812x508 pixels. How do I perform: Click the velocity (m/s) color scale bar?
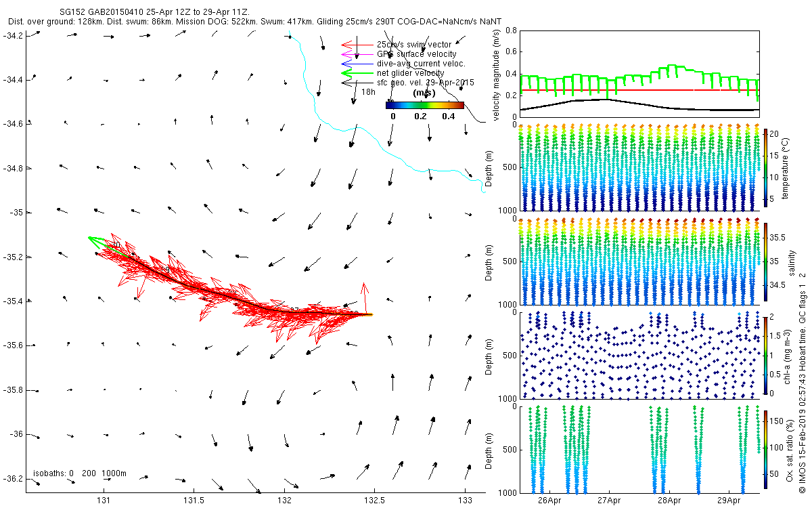425,105
